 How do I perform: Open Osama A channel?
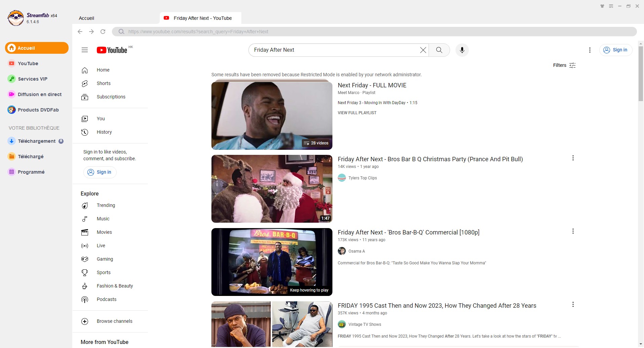coord(357,251)
